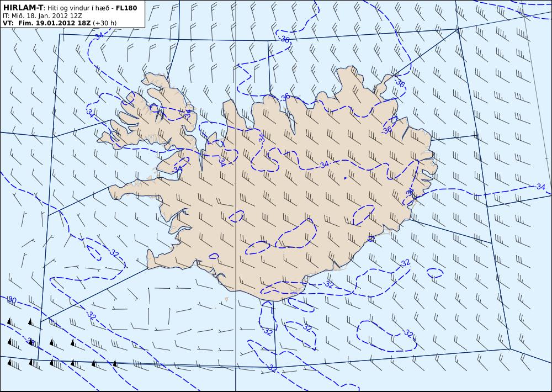Viewport: 552px width, 392px height.
Task: Click the 'Hiti og vindur í hæð' subtitle
Action: coord(80,8)
